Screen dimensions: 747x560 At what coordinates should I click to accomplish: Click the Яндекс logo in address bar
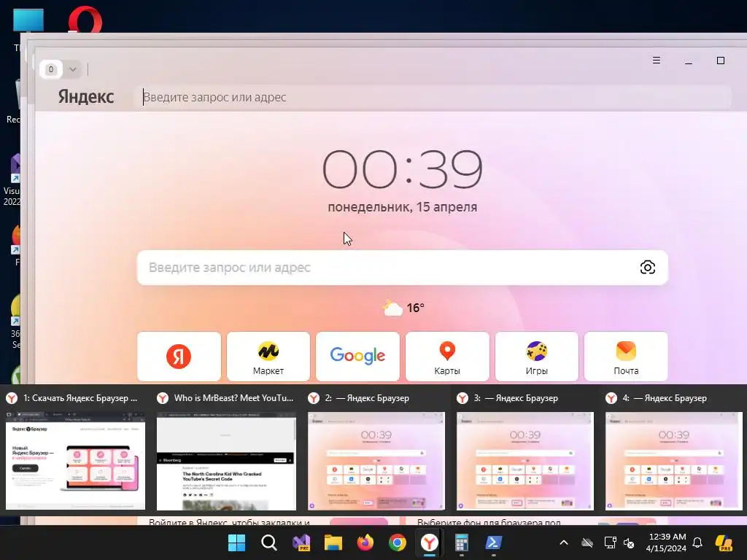[86, 97]
